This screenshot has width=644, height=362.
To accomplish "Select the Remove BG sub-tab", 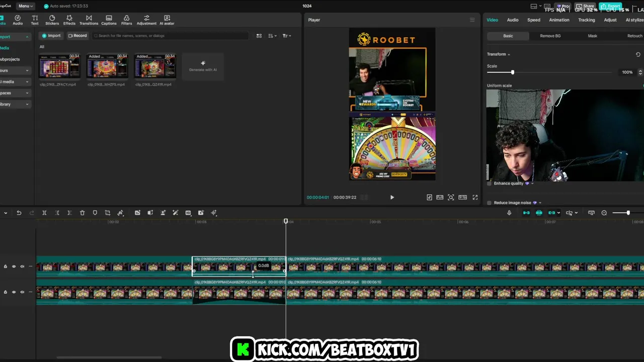I will (x=550, y=36).
